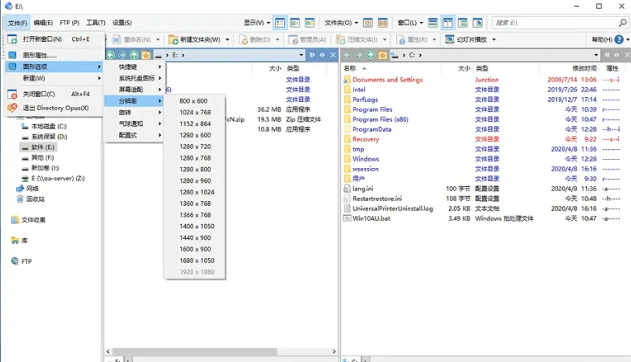This screenshot has height=362, width=631.
Task: Open the 幻灯片播放 dropdown arrow
Action: (494, 39)
